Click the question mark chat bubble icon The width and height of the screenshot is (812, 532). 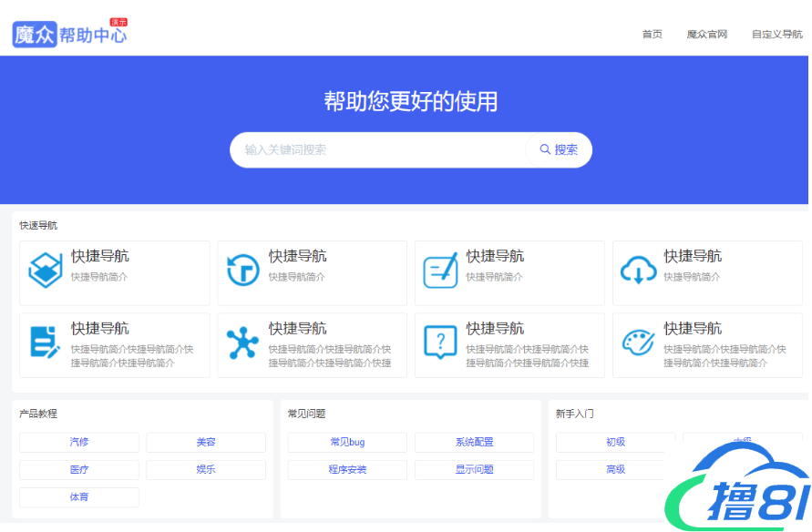point(441,343)
